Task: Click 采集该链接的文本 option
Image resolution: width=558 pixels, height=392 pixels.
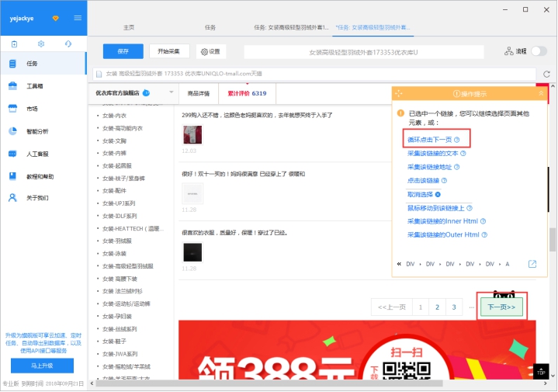Action: pos(433,154)
